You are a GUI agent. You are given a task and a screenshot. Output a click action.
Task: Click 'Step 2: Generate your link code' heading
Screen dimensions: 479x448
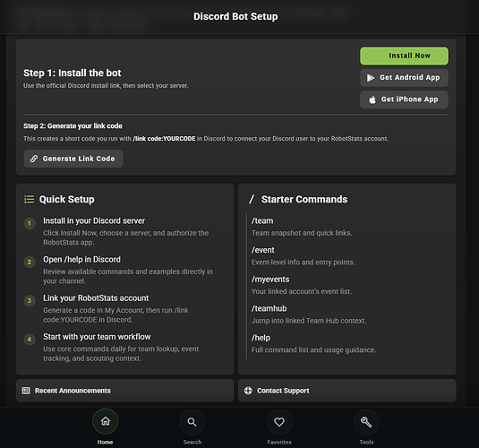(x=73, y=126)
